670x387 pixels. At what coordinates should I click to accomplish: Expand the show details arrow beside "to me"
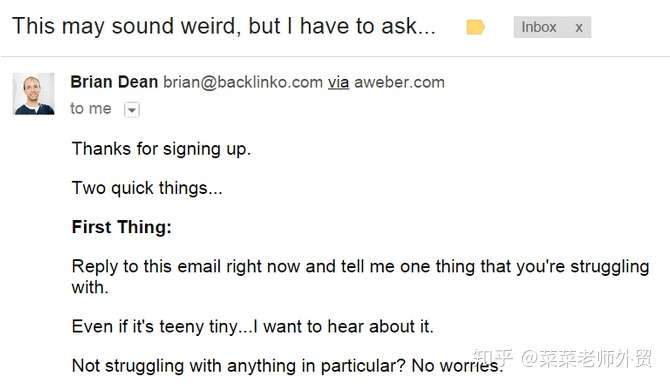click(132, 110)
